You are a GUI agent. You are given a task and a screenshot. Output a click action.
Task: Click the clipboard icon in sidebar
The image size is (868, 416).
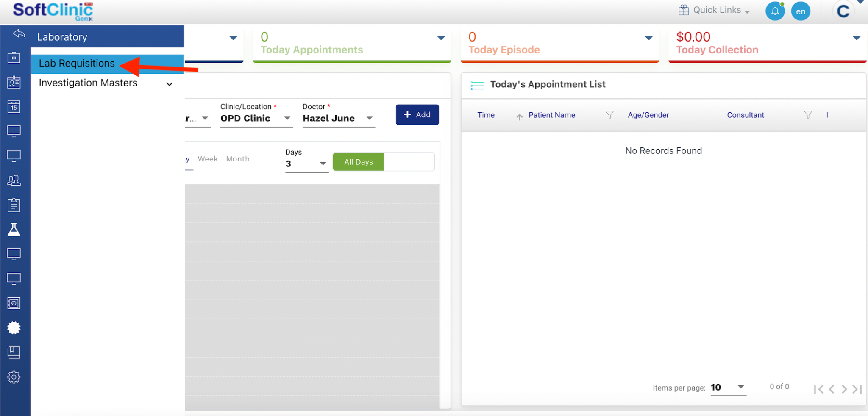tap(14, 205)
